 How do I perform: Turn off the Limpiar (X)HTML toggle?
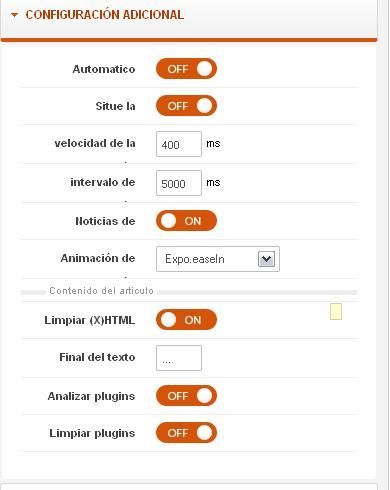point(186,320)
